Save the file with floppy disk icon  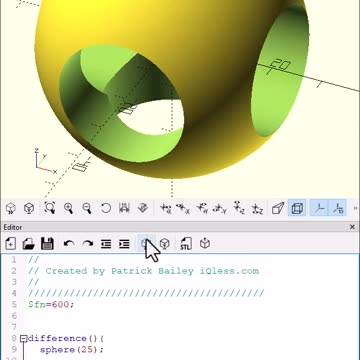point(47,244)
